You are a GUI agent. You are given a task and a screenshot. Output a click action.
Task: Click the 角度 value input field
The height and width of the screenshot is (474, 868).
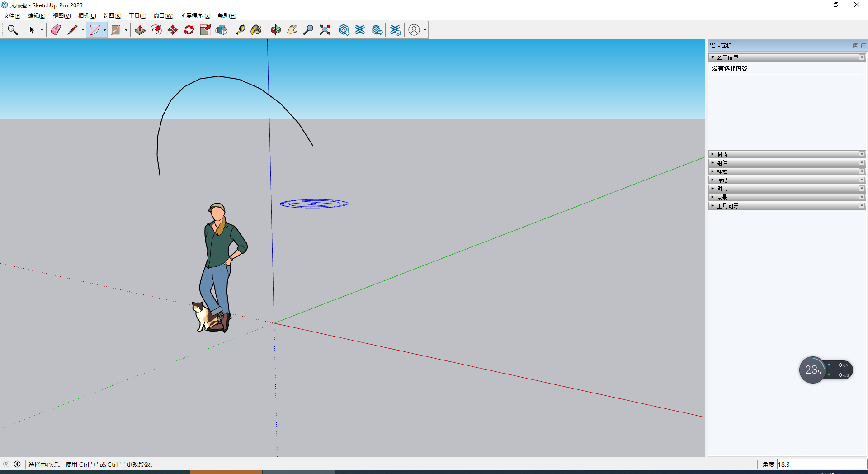[x=821, y=465]
